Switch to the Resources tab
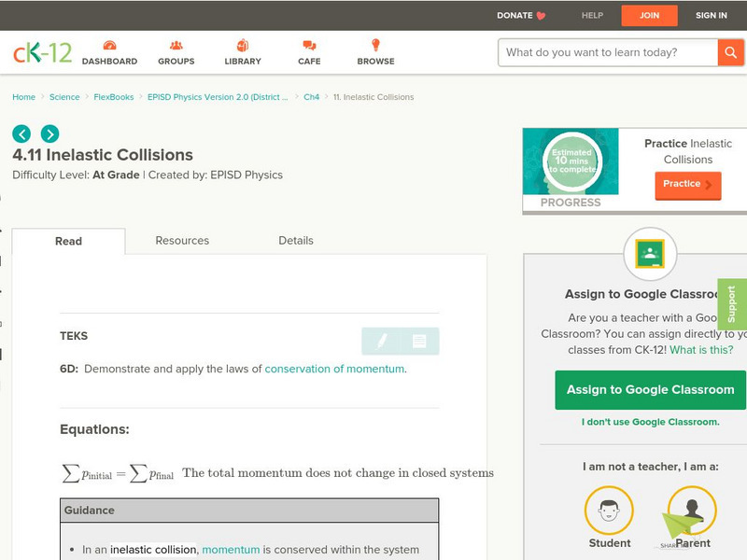The image size is (747, 560). pos(182,241)
